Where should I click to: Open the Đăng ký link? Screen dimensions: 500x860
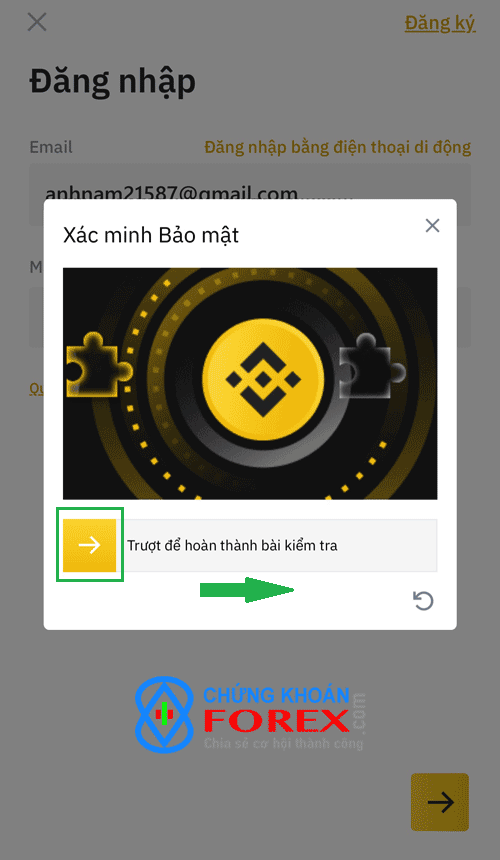click(440, 23)
